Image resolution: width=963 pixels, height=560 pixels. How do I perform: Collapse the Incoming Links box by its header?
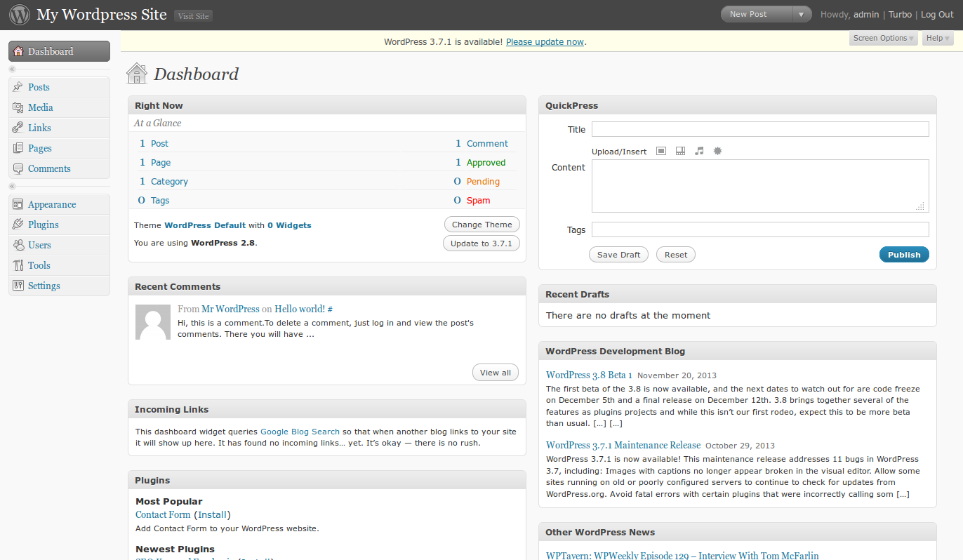click(327, 409)
